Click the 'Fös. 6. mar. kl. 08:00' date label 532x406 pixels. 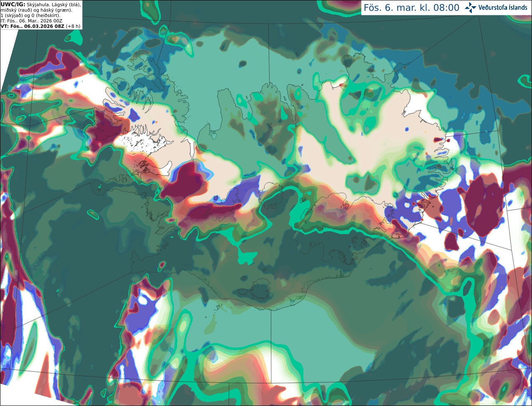(411, 8)
